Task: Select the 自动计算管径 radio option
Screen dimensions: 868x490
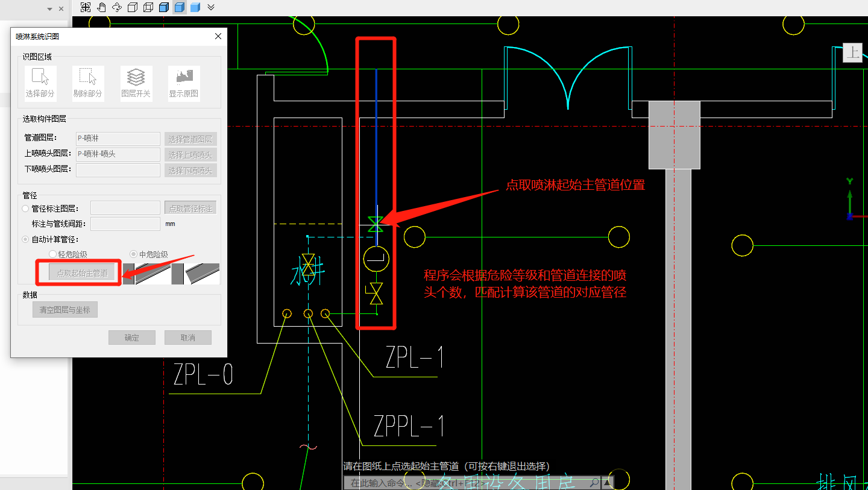Action: click(26, 239)
